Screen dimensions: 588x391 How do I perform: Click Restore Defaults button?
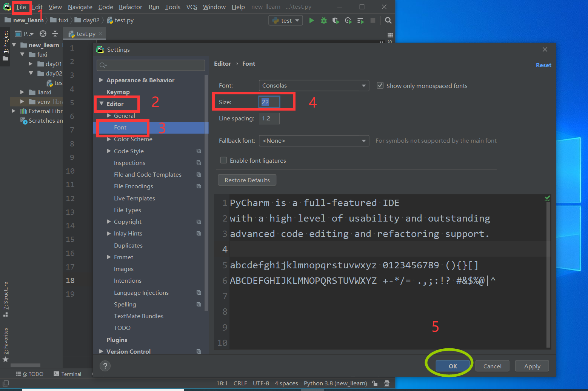pos(247,180)
